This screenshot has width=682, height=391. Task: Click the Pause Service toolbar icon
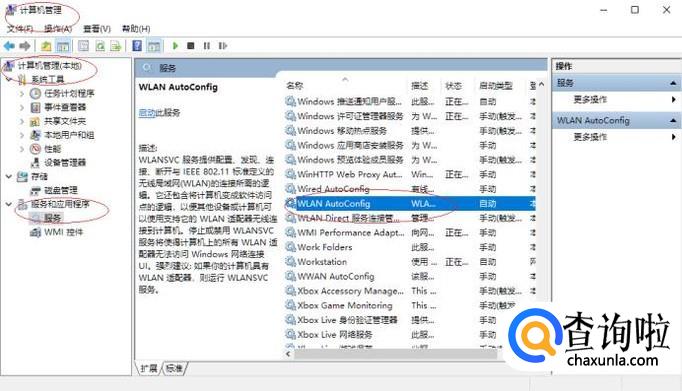(207, 46)
